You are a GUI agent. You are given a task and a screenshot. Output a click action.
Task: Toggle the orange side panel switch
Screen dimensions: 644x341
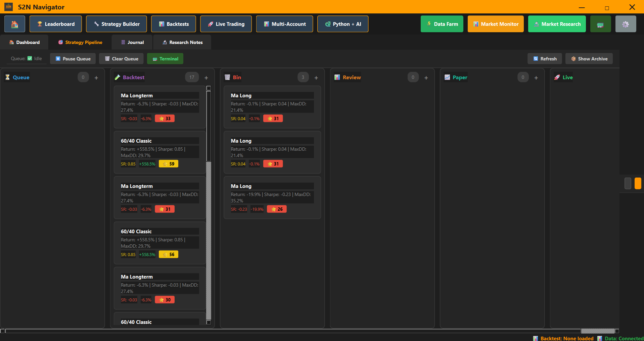pyautogui.click(x=638, y=184)
